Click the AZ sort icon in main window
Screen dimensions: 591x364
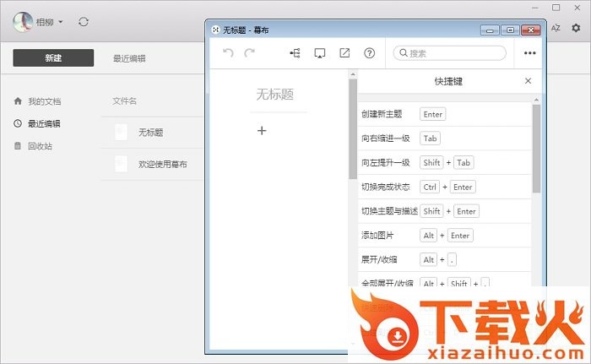556,28
